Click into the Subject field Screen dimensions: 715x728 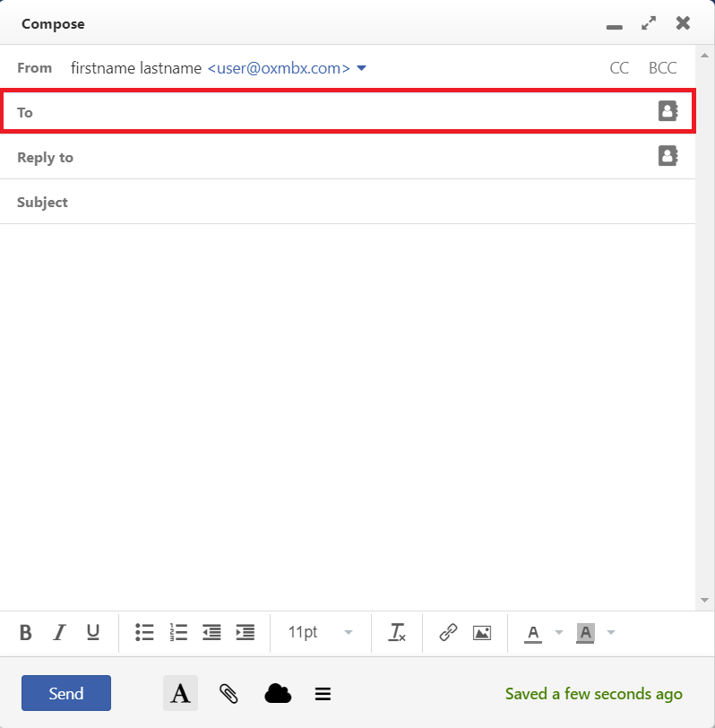(358, 203)
